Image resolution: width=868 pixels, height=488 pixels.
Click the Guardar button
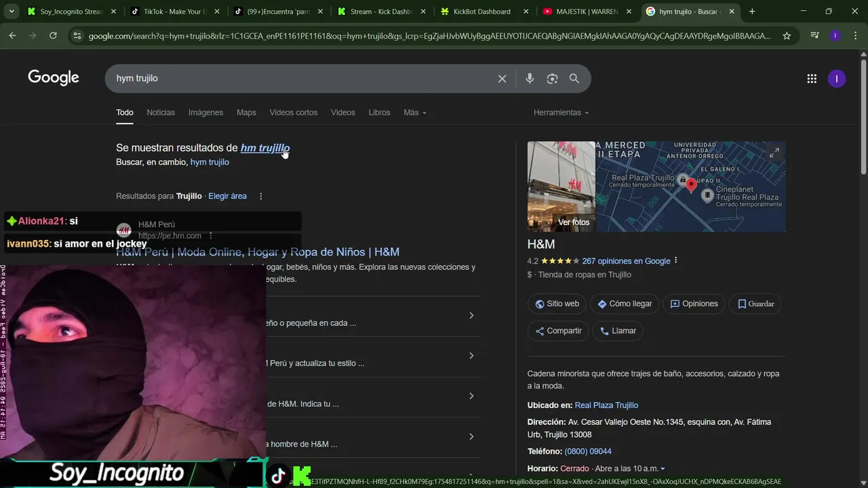[x=755, y=304]
